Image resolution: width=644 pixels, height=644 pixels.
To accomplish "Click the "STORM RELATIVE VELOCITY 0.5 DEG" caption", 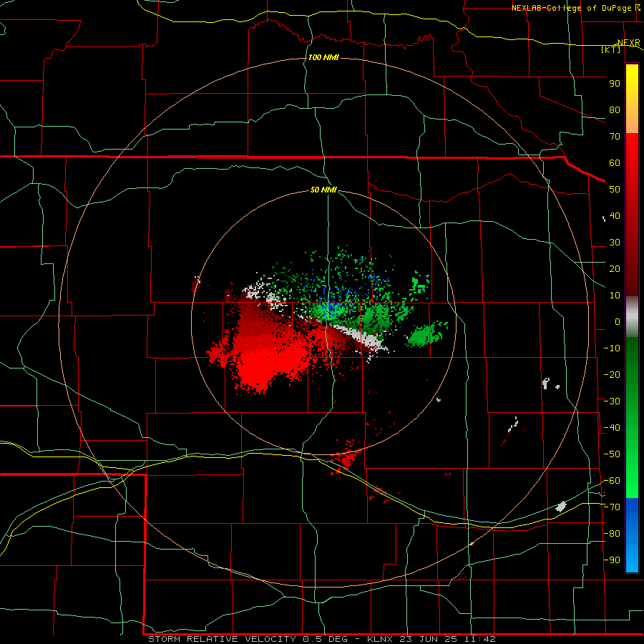I will tap(248, 639).
